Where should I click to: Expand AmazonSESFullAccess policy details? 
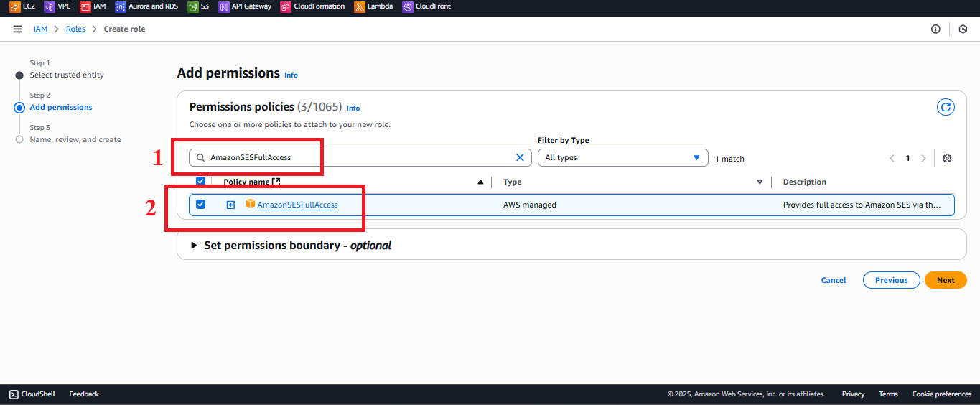click(230, 205)
